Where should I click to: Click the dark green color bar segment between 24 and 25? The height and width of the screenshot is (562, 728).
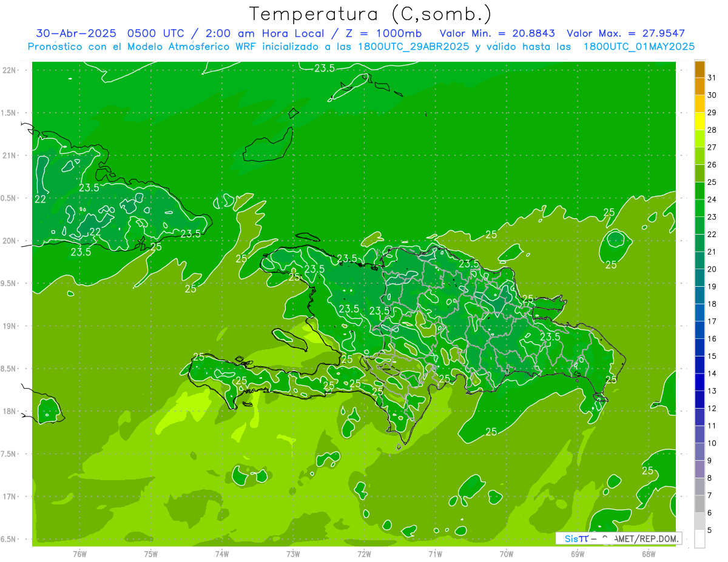699,190
